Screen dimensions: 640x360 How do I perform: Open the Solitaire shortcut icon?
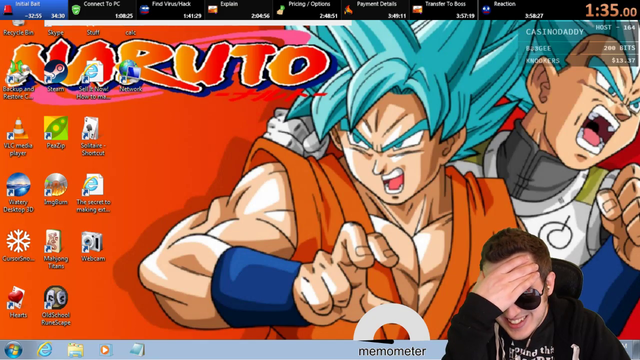click(x=93, y=137)
